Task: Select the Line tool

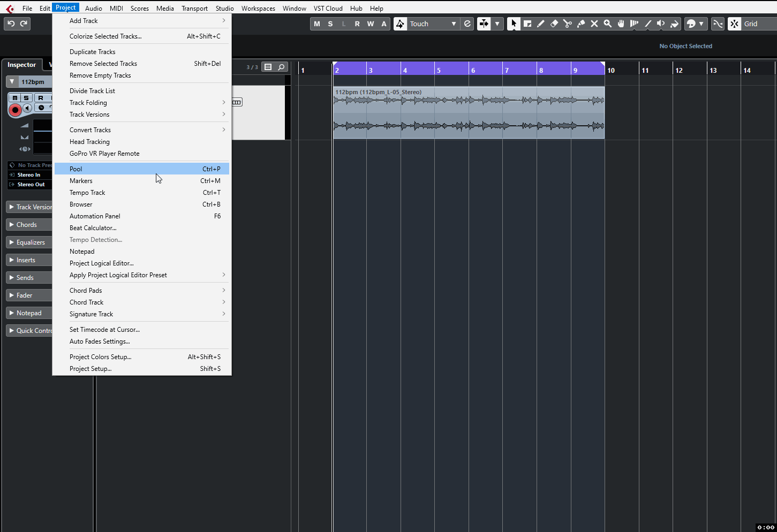Action: pos(648,24)
